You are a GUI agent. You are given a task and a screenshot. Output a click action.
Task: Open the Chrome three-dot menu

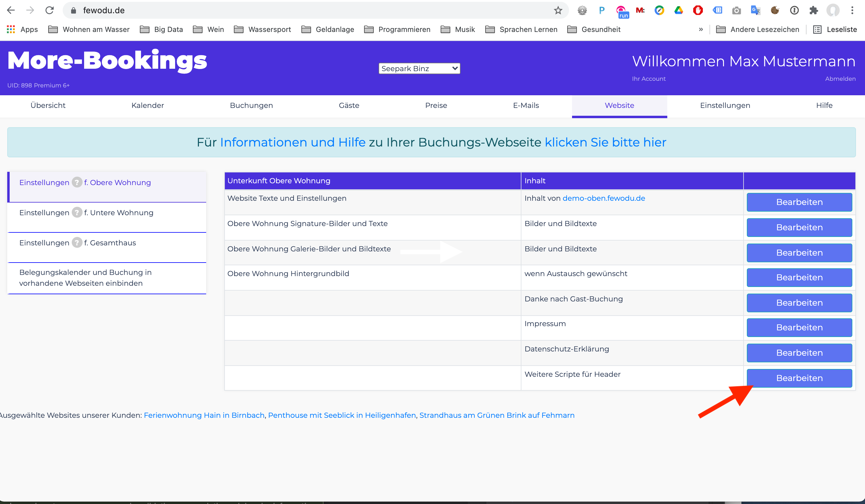[852, 11]
